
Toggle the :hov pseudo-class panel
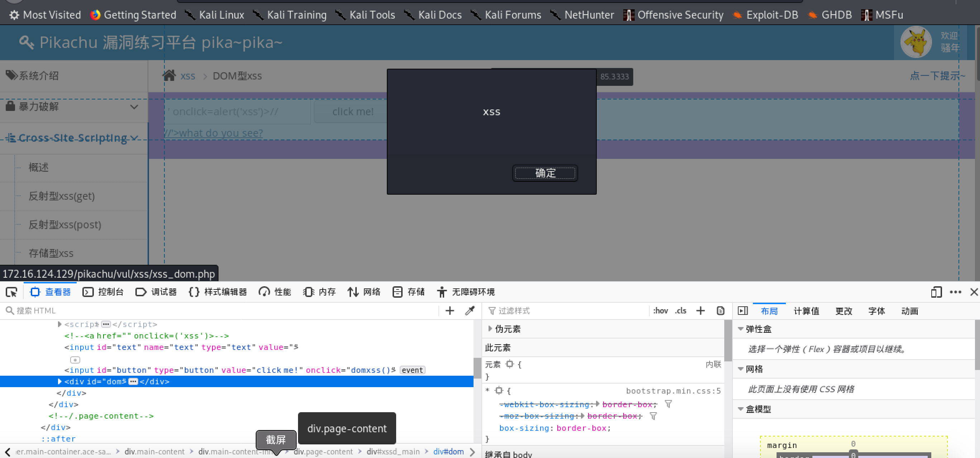point(660,311)
